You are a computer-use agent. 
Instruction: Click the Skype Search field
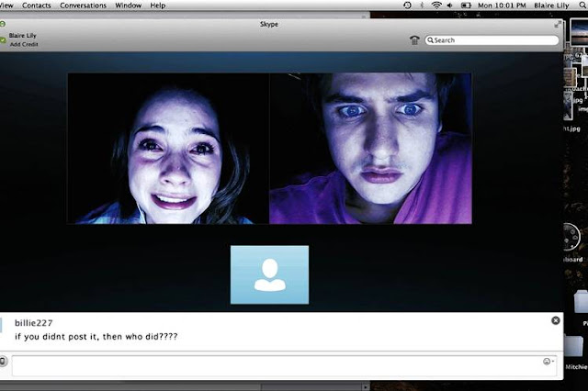click(492, 40)
